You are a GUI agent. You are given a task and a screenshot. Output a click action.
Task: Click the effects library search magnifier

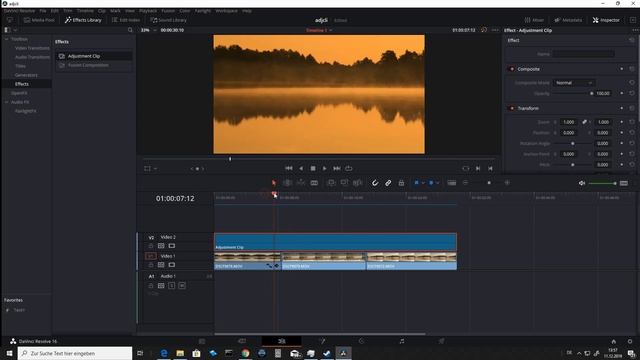(x=130, y=30)
